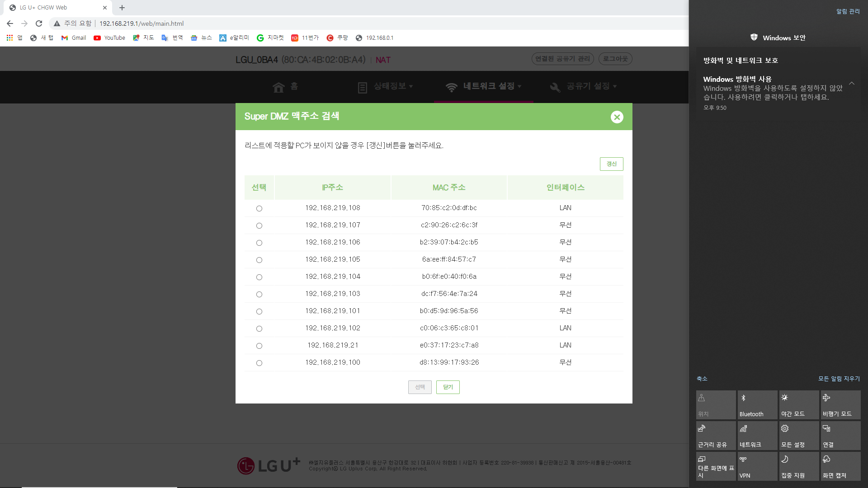The height and width of the screenshot is (488, 868).
Task: Open the 공유기 설정 menu
Action: (588, 86)
